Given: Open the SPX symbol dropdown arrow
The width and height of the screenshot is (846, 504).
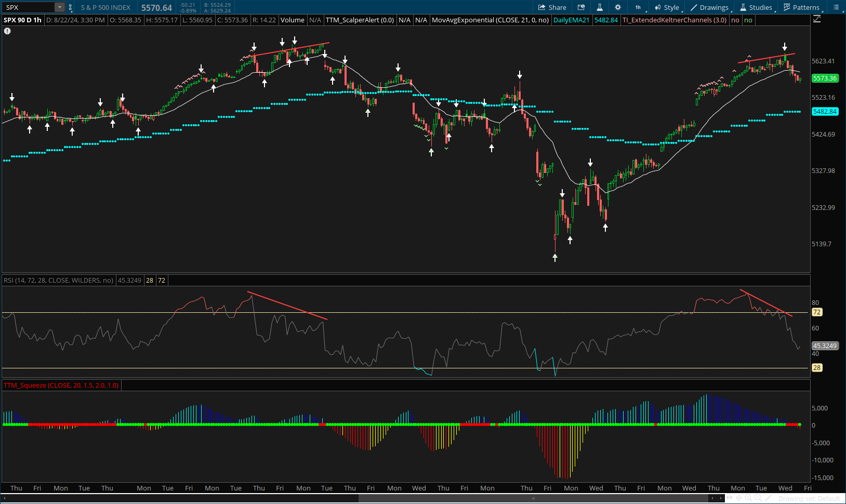Looking at the screenshot, I should (59, 7).
